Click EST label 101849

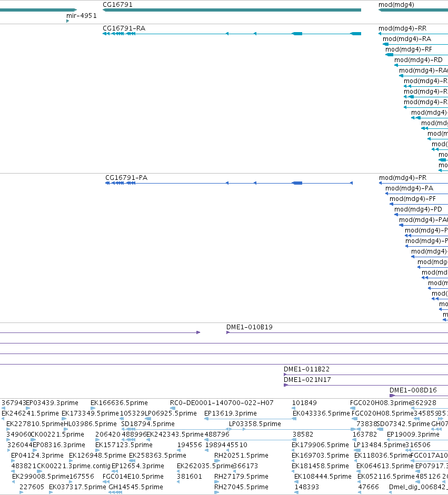point(304,403)
